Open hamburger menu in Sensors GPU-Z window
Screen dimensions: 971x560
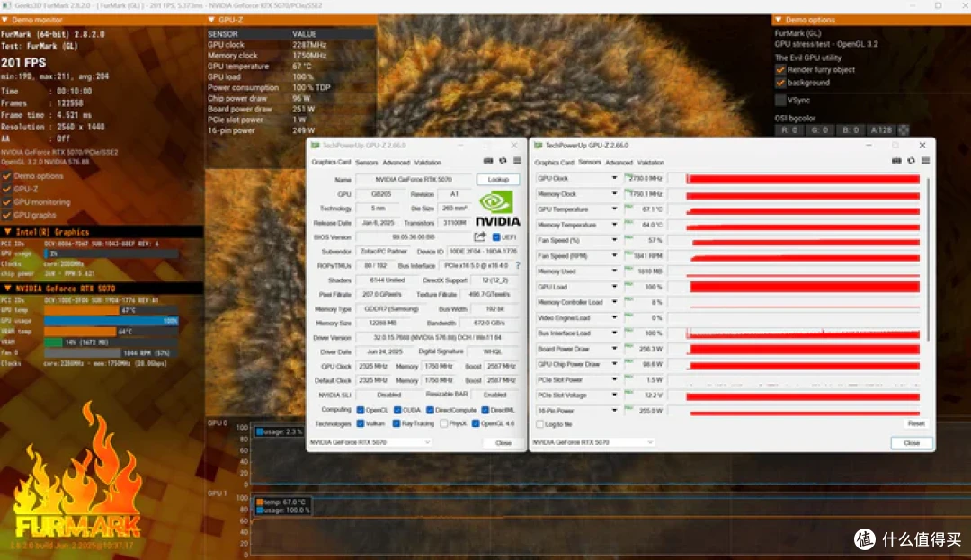tap(926, 161)
